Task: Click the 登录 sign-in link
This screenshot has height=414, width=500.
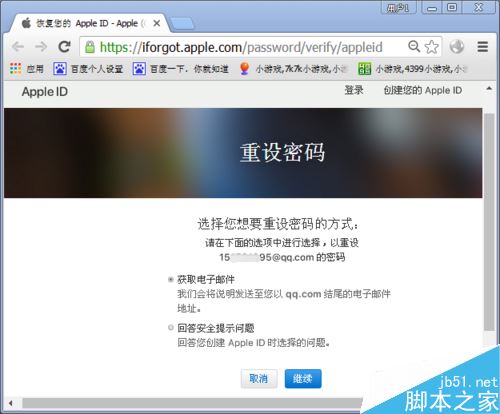Action: [x=354, y=90]
